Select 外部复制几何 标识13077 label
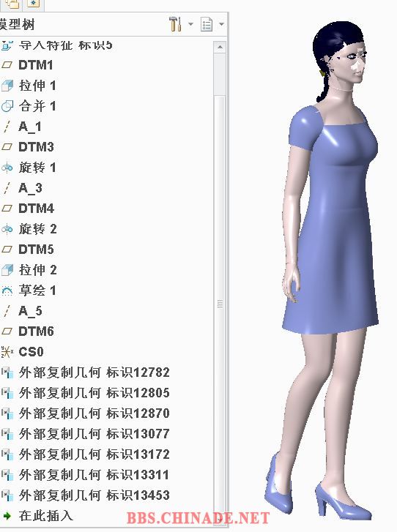This screenshot has width=397, height=532. 94,434
